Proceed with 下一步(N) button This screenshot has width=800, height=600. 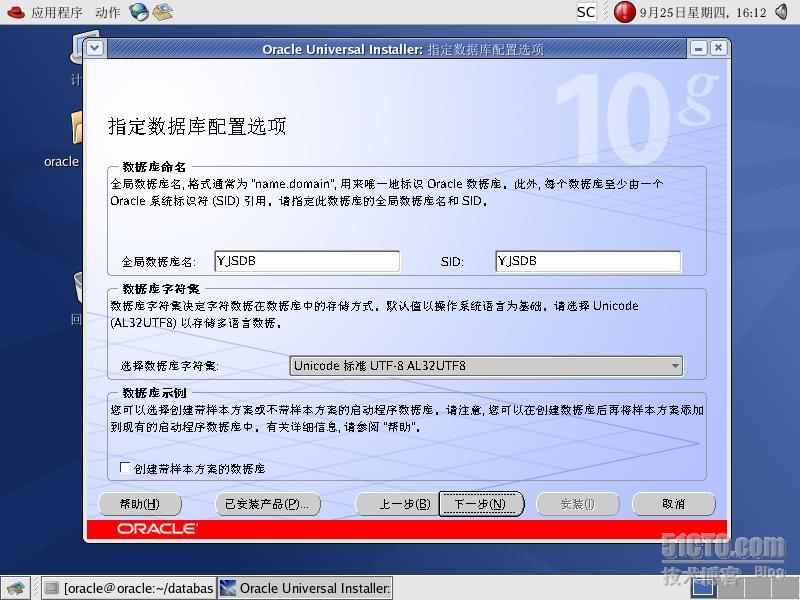pyautogui.click(x=481, y=504)
